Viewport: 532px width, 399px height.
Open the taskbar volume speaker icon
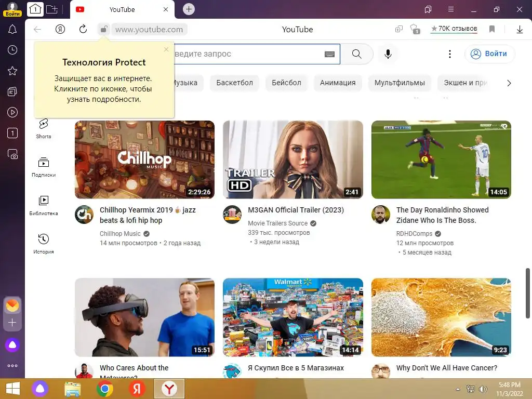483,389
